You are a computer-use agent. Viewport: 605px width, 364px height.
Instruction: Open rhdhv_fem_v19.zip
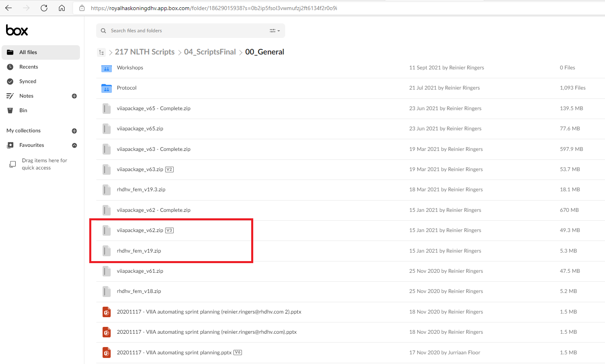click(139, 251)
